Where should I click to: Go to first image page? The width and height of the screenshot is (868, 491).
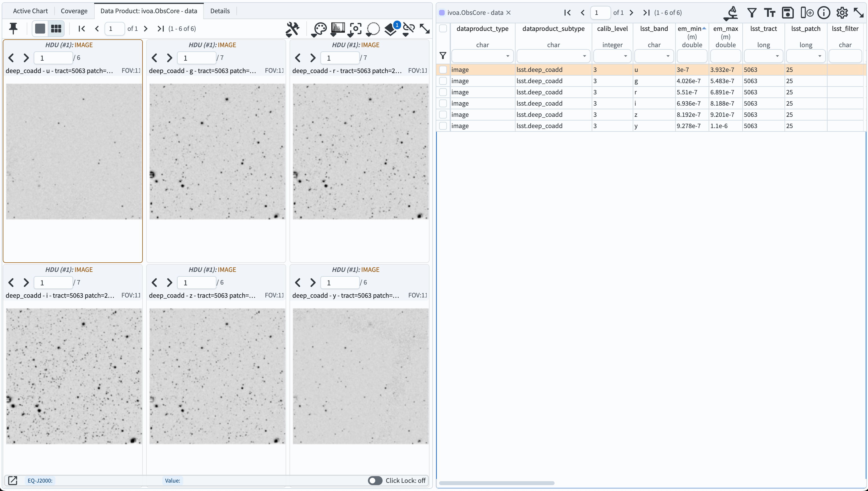click(82, 29)
